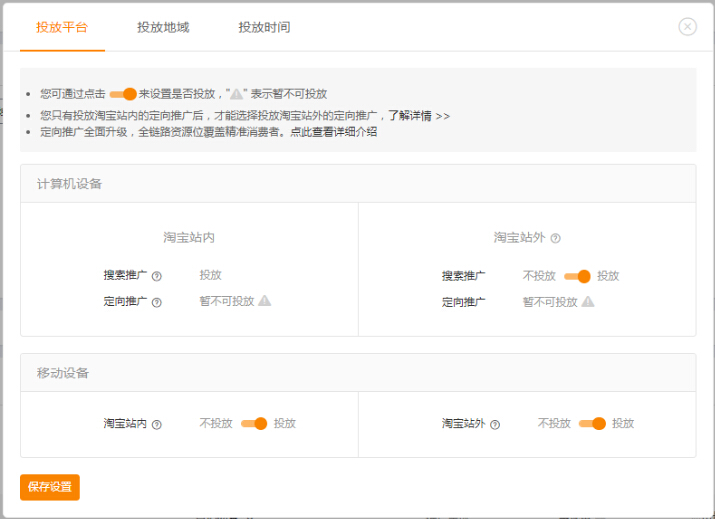Click warning triangle for 淘宝站内 定向推广
715x519 pixels.
[265, 300]
